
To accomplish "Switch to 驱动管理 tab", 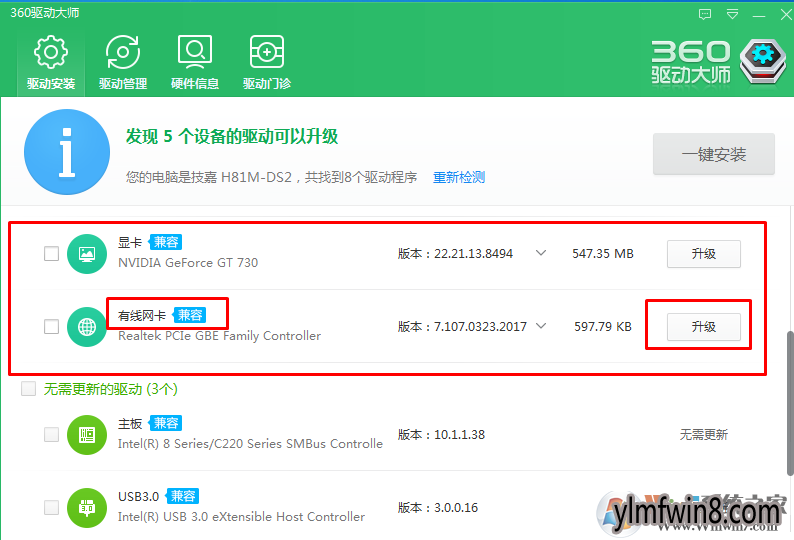I will pyautogui.click(x=123, y=63).
